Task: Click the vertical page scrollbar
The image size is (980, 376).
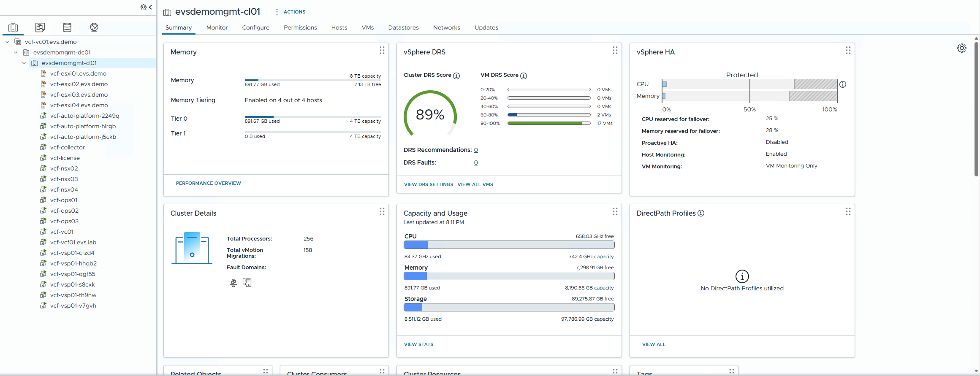Action: click(977, 110)
